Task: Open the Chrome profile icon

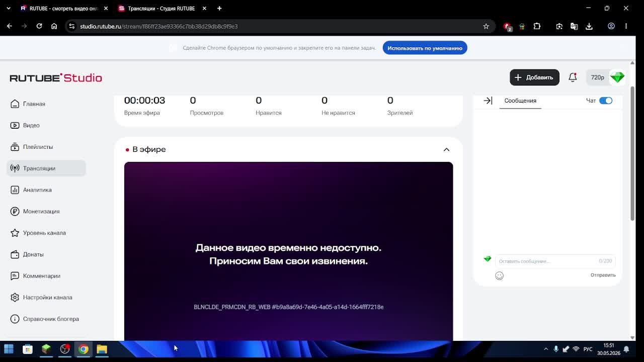Action: click(611, 26)
